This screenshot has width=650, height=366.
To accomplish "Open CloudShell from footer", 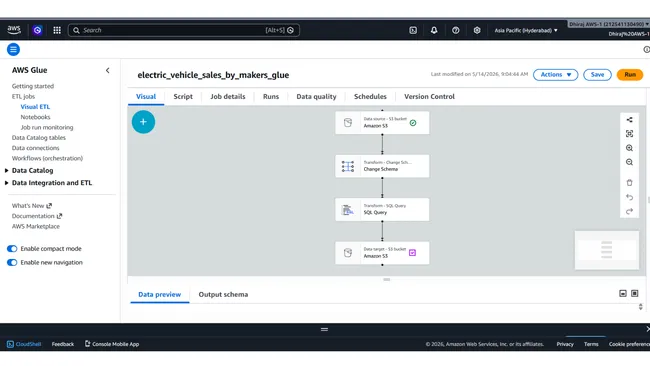I will click(24, 344).
